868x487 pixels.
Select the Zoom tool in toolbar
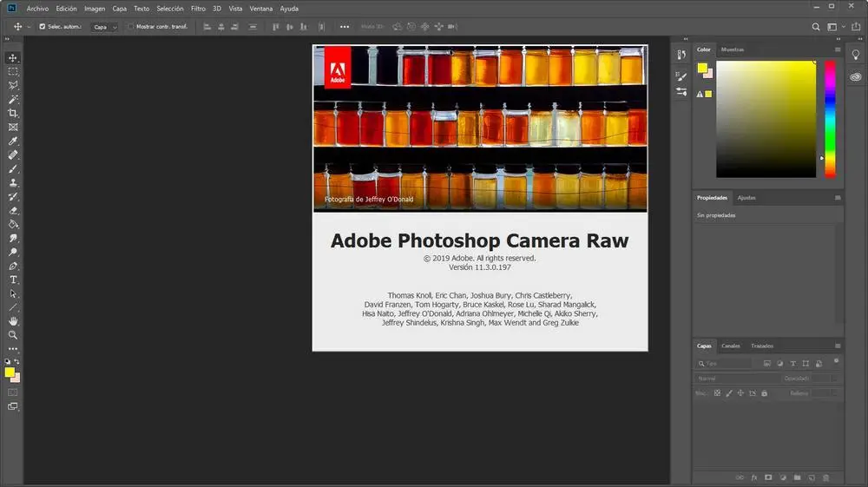pyautogui.click(x=13, y=335)
